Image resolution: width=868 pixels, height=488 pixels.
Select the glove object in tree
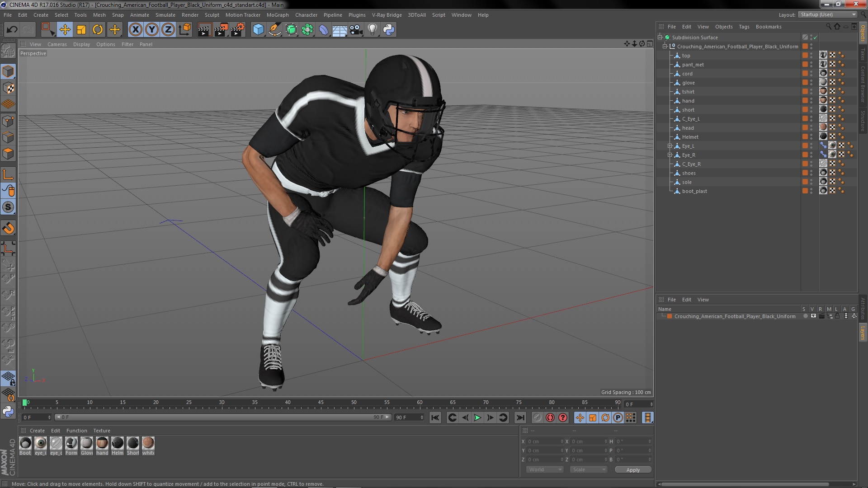click(688, 83)
